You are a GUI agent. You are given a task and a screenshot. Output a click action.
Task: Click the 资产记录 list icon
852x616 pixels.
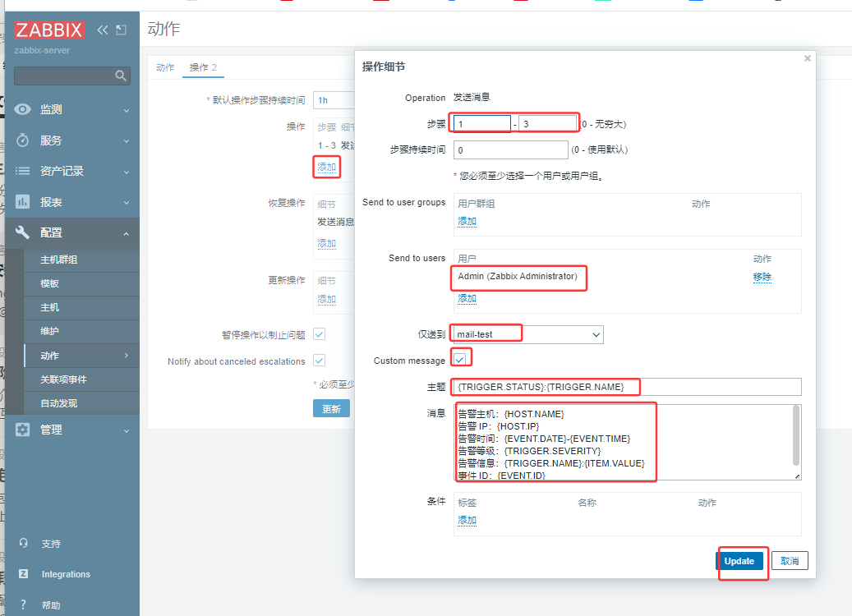pyautogui.click(x=22, y=171)
